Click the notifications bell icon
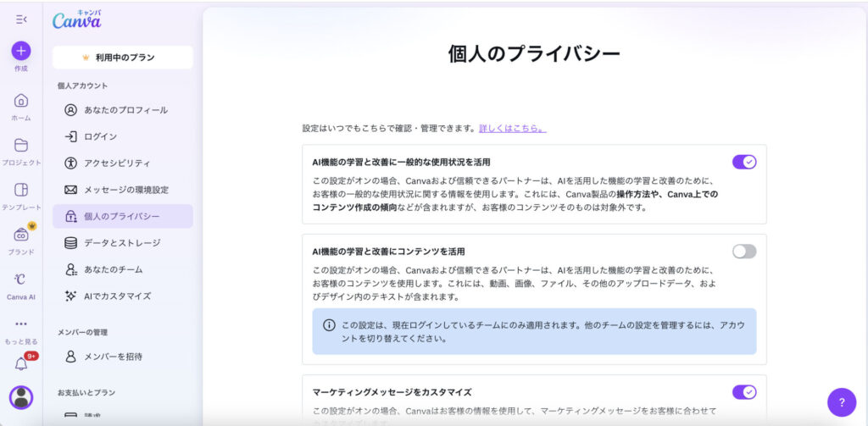868x426 pixels. click(21, 365)
